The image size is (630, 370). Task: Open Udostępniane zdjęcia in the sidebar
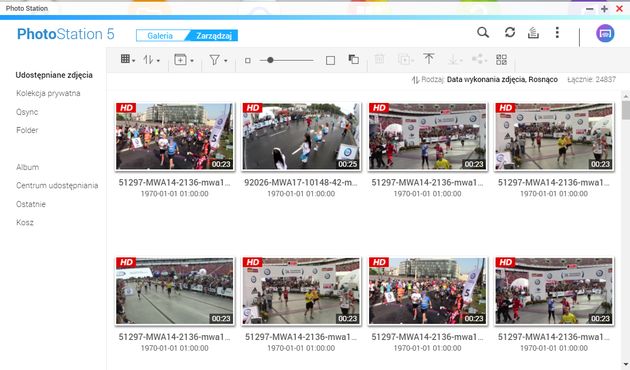click(54, 75)
